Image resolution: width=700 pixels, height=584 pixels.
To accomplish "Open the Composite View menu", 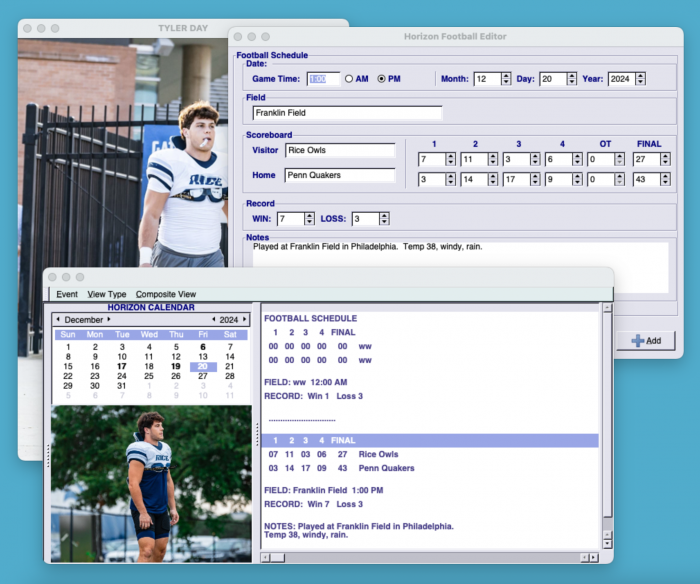I will [166, 294].
